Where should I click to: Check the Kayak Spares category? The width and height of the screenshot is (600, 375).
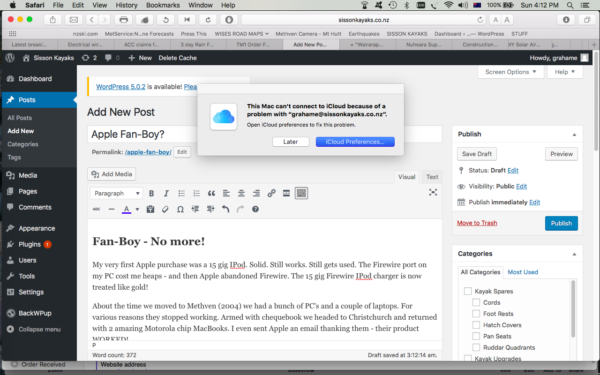[x=468, y=291]
